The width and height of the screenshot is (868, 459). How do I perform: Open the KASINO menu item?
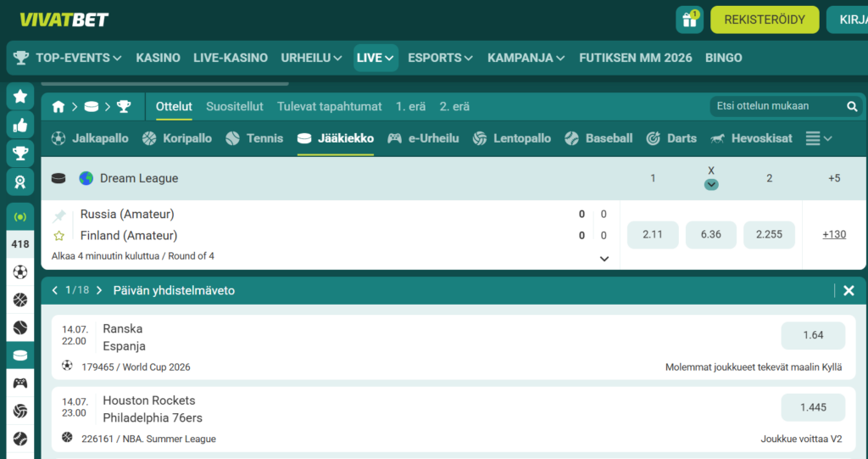point(159,58)
